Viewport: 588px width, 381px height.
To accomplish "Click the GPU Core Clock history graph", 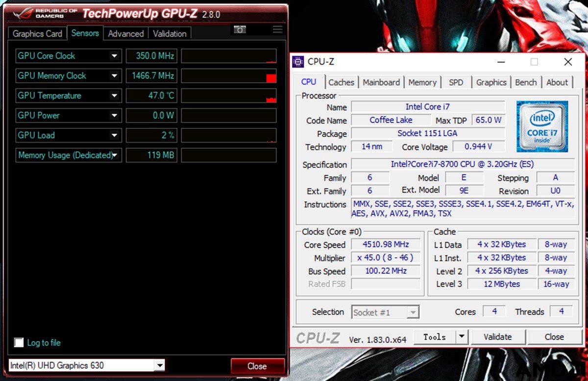I will point(229,56).
